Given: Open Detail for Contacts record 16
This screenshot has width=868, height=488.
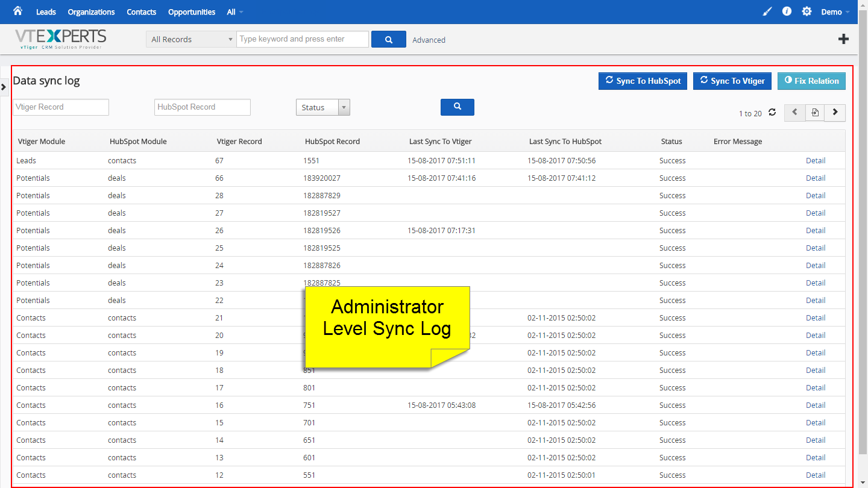Looking at the screenshot, I should 816,405.
